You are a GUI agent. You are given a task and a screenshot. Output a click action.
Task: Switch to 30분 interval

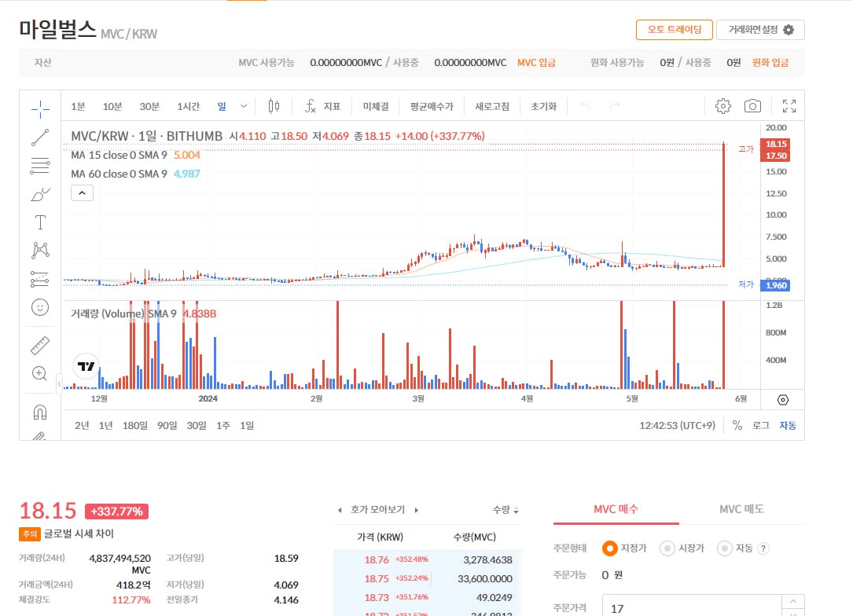(149, 106)
